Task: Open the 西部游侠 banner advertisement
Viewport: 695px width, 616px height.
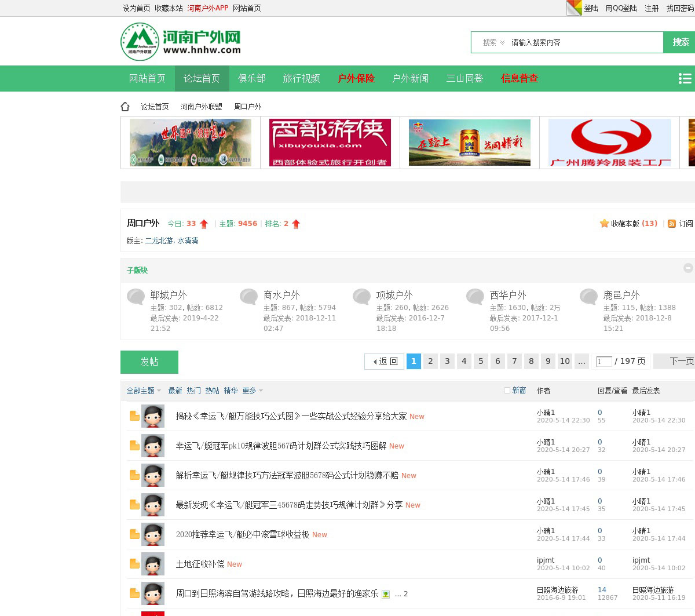Action: pos(330,143)
